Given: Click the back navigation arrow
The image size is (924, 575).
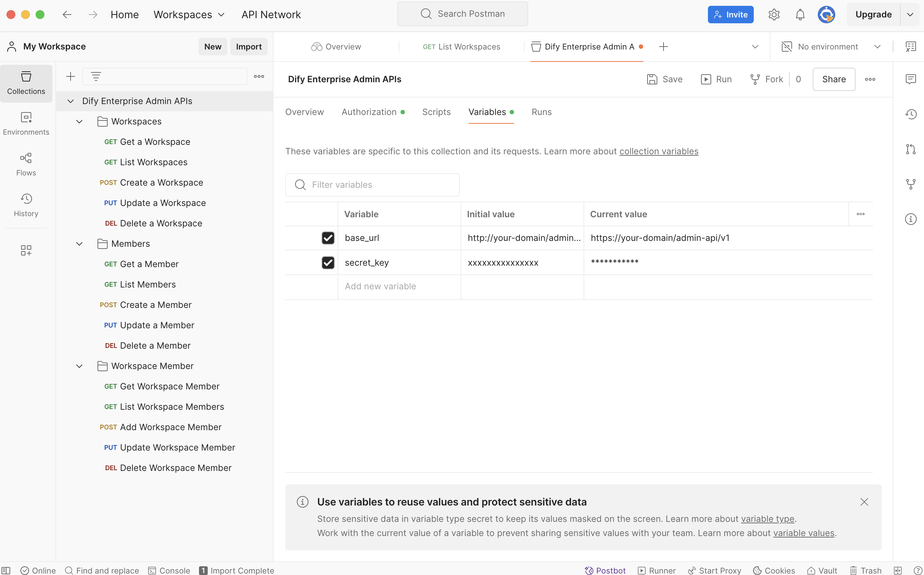Looking at the screenshot, I should (67, 15).
